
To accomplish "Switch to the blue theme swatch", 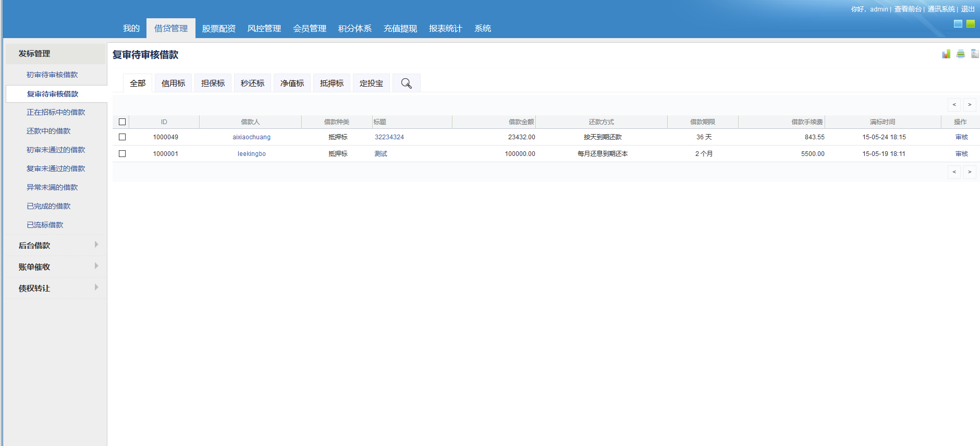I will (958, 23).
